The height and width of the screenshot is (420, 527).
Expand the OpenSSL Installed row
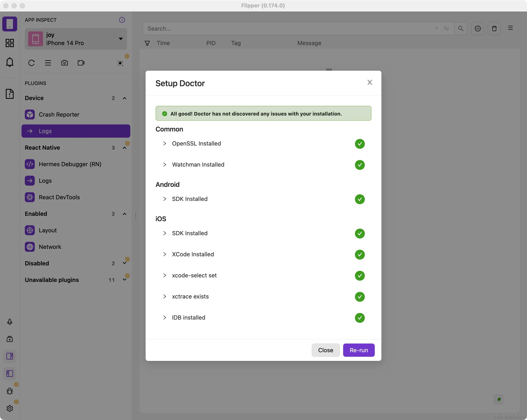pos(165,143)
